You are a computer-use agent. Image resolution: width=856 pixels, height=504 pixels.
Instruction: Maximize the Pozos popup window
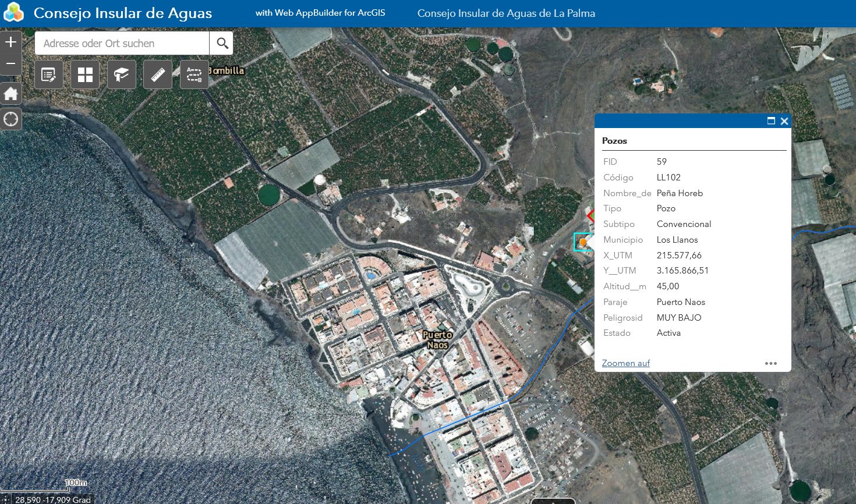click(x=771, y=121)
